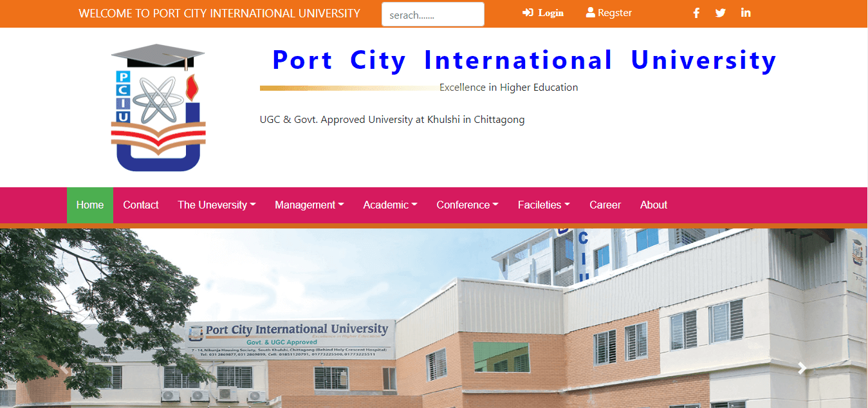
Task: Expand The Uneversity dropdown menu
Action: 216,205
